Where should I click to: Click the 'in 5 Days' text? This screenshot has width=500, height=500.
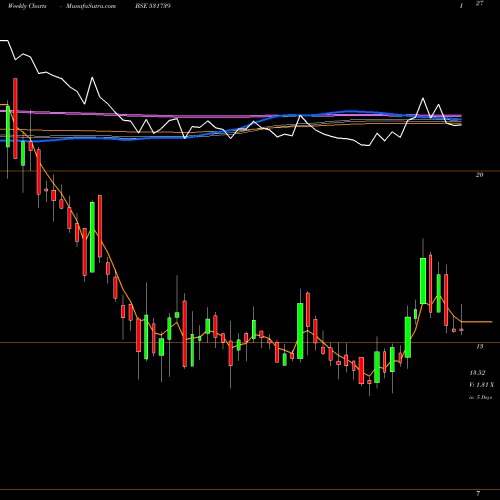[480, 397]
